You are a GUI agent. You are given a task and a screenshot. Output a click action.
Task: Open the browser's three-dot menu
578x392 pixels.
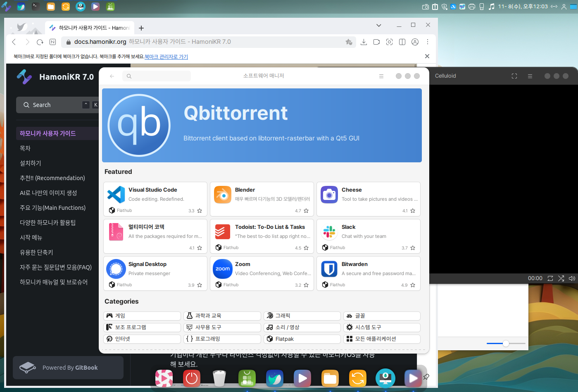click(x=428, y=42)
